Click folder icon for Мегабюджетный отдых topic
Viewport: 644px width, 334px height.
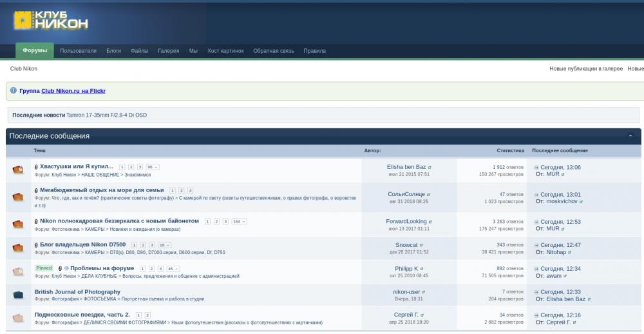tap(18, 197)
